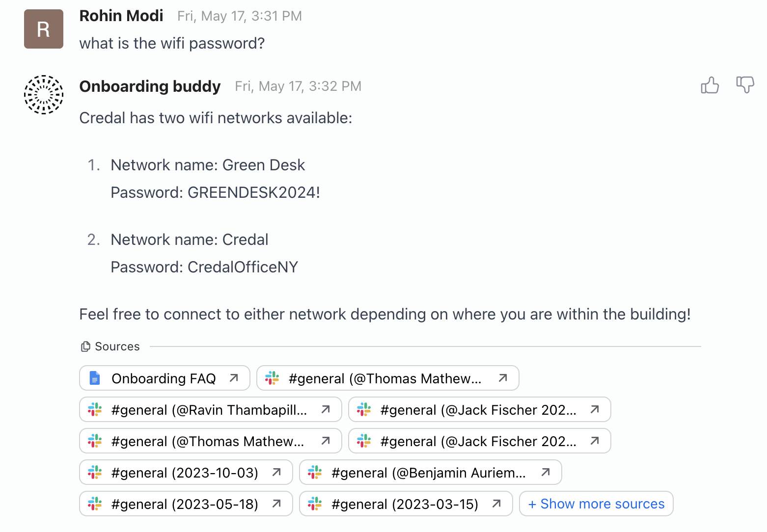This screenshot has height=532, width=767.
Task: Click the Onboarding buddy avatar icon
Action: click(44, 95)
